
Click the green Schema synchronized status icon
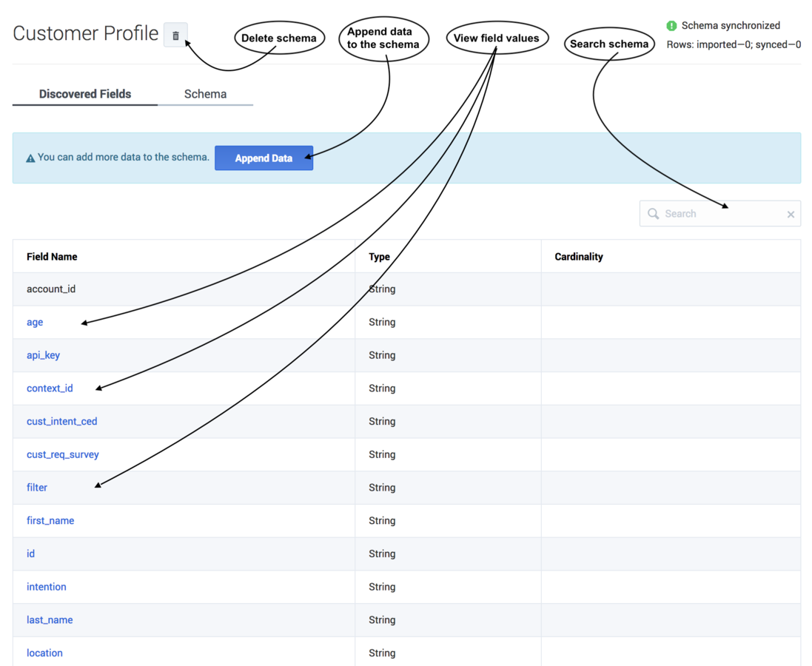click(671, 25)
